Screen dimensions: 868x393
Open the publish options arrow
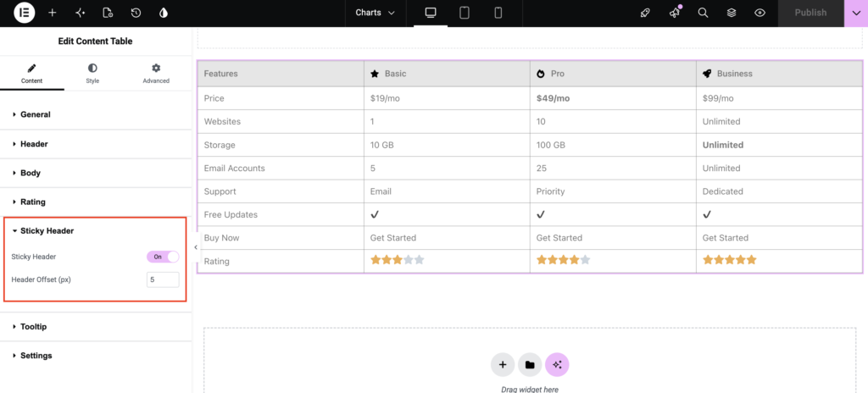[856, 13]
